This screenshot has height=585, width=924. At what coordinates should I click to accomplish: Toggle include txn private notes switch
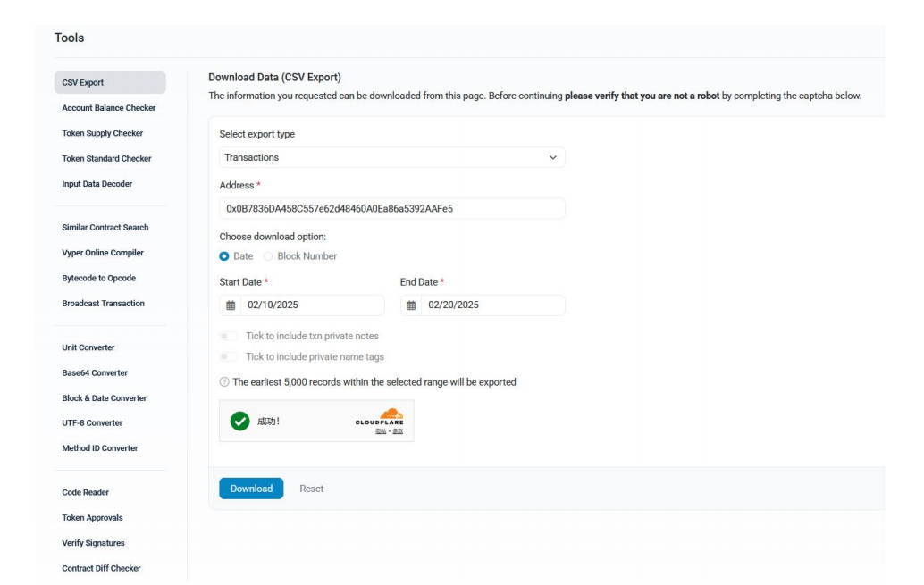pos(229,337)
